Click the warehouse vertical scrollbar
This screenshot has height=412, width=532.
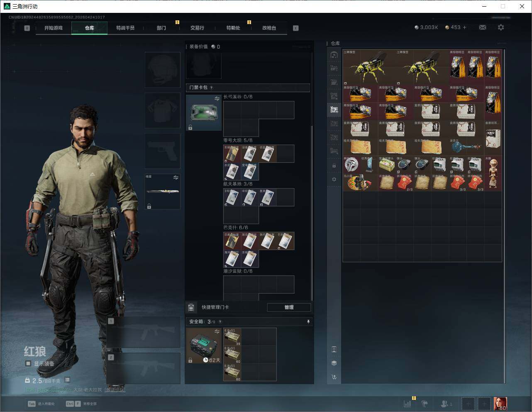click(505, 216)
